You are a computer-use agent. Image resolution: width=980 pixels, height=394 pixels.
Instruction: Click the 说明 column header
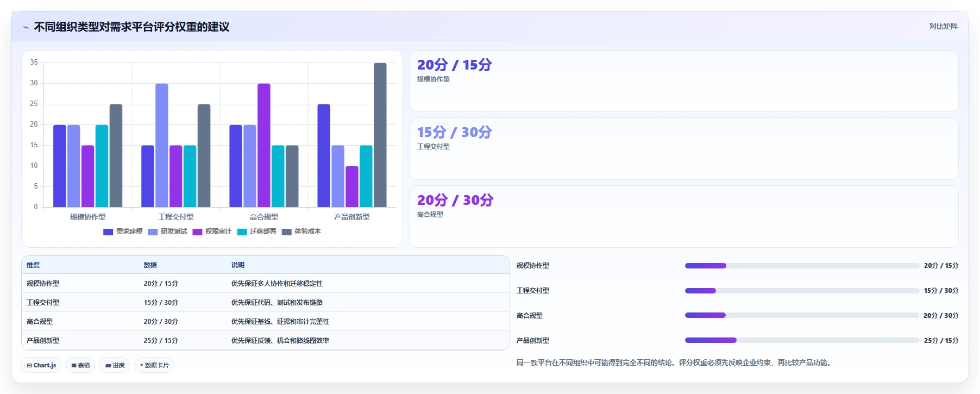coord(238,265)
